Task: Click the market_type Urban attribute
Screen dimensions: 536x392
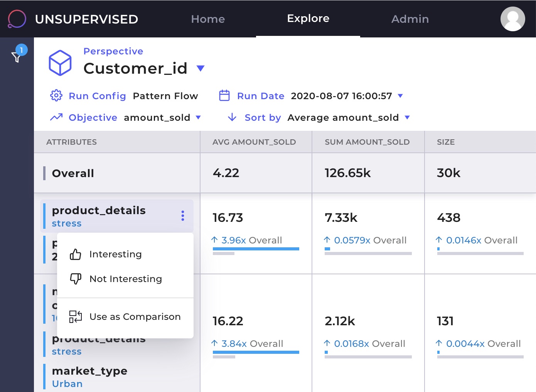Action: click(x=89, y=377)
